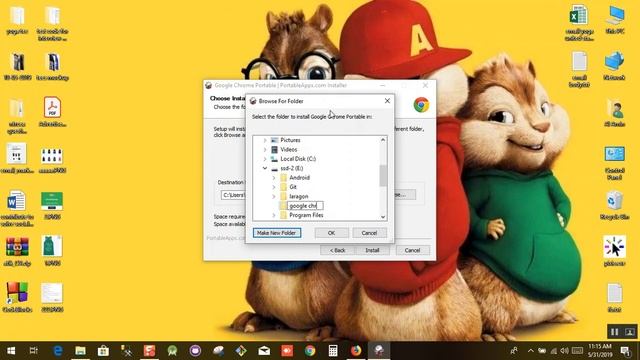Click Install in the installer window
This screenshot has width=640, height=360.
click(x=372, y=250)
